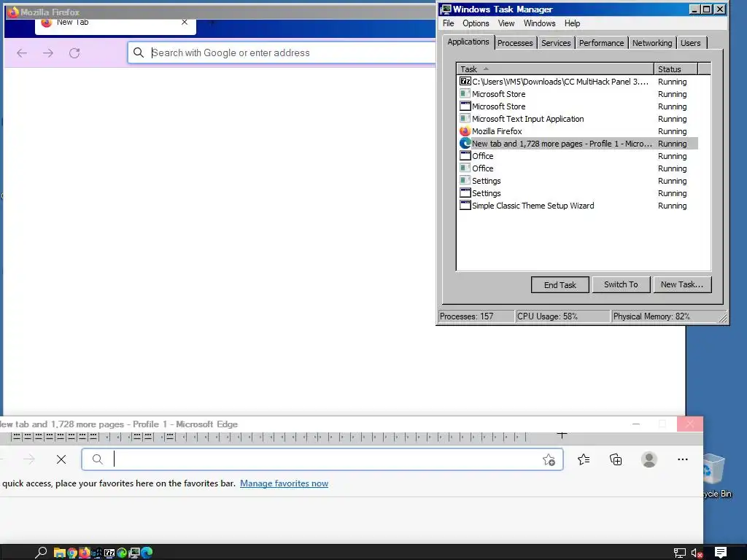Screen dimensions: 747x560
Task: Open the Edge Collections icon
Action: pyautogui.click(x=616, y=459)
